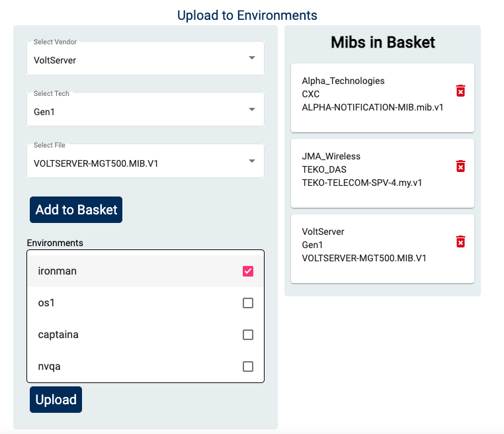504x434 pixels.
Task: Click the Mibs in Basket heading
Action: click(383, 42)
